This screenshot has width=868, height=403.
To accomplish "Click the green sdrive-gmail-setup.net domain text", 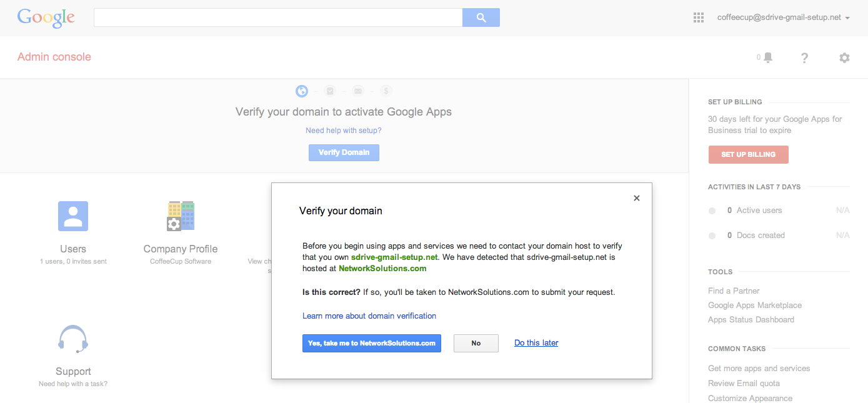I will [x=394, y=257].
